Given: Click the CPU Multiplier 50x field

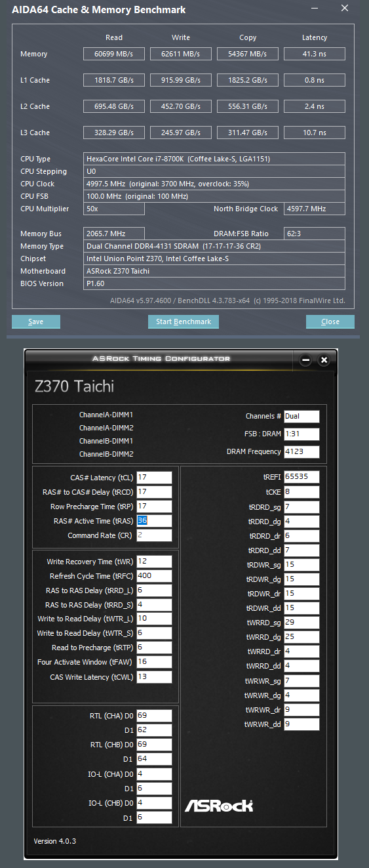Looking at the screenshot, I should [x=114, y=209].
